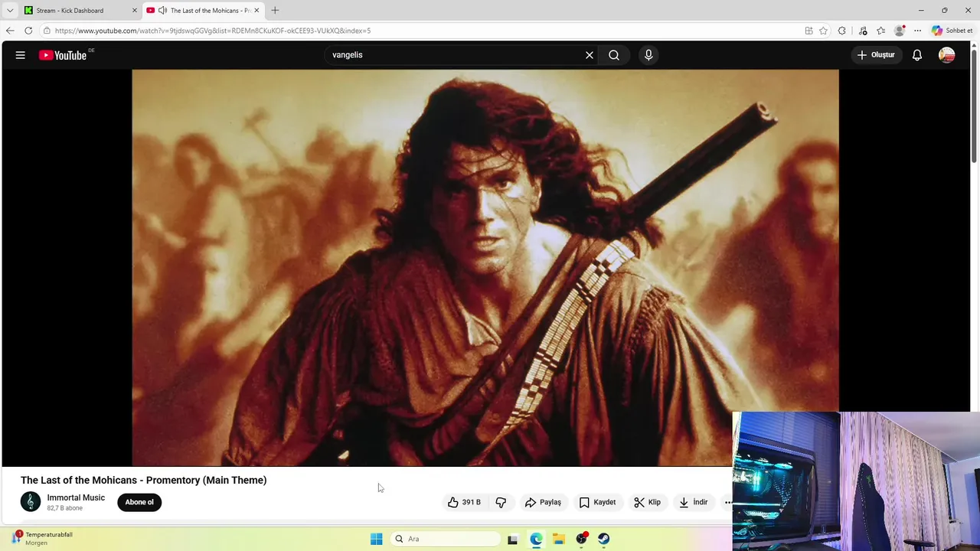Dislike the video with thumbs-down

coord(501,502)
